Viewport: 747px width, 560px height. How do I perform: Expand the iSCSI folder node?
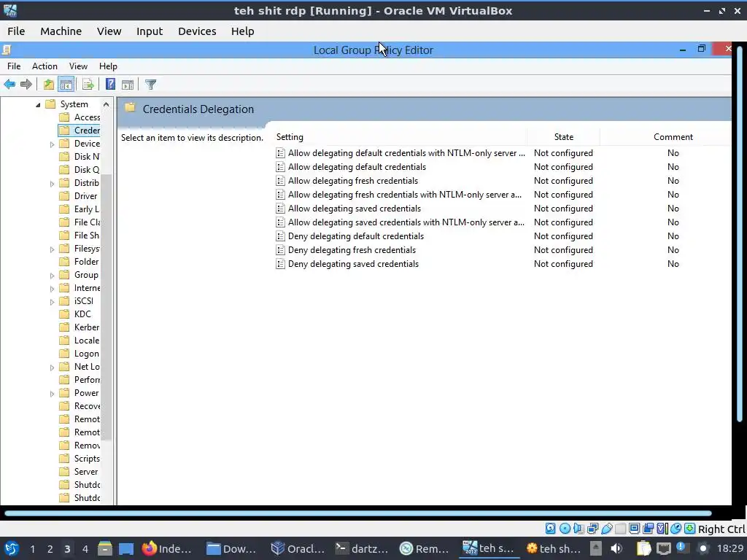(x=52, y=302)
